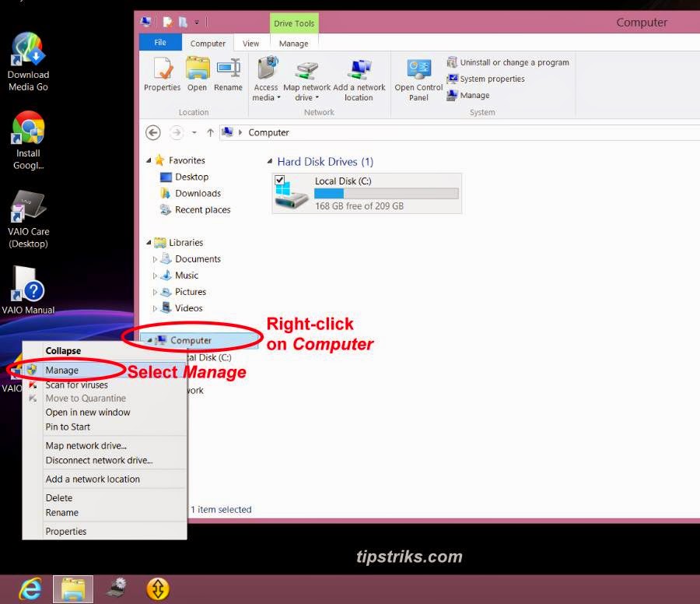This screenshot has height=604, width=700.
Task: Select Downloads in Favorites
Action: 191,194
